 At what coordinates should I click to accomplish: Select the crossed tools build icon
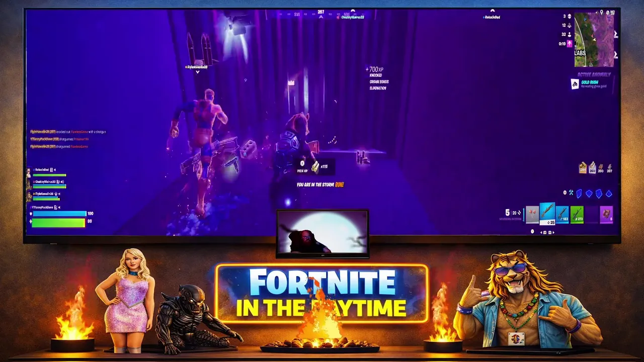pos(571,193)
